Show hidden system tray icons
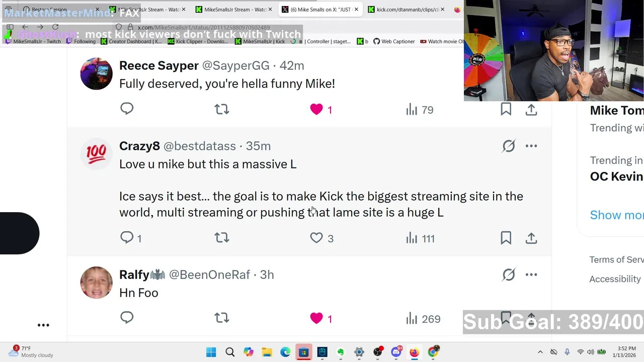 pos(540,352)
